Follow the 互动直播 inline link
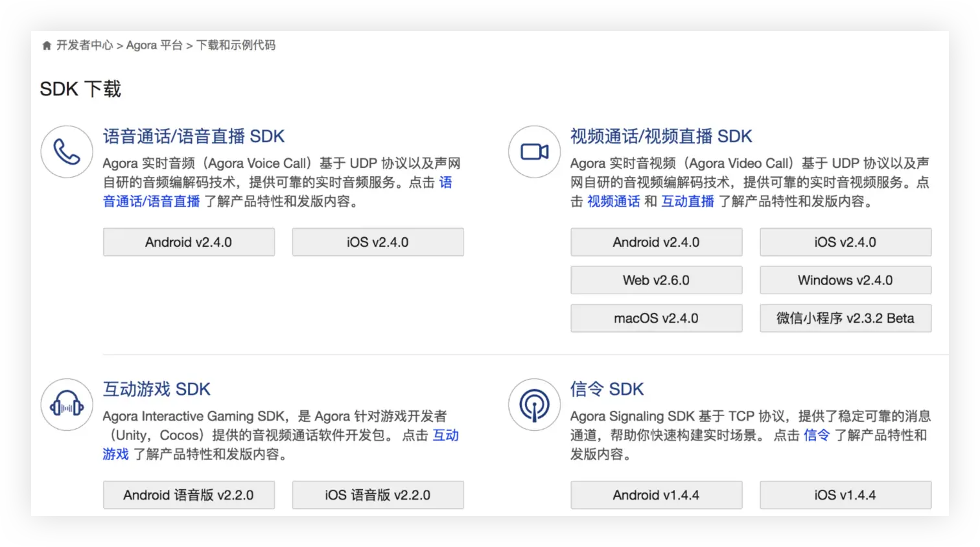Image resolution: width=980 pixels, height=547 pixels. click(x=688, y=202)
